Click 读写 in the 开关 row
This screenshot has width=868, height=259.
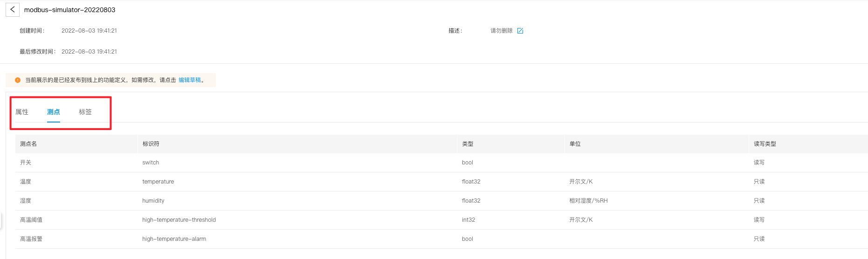(759, 163)
